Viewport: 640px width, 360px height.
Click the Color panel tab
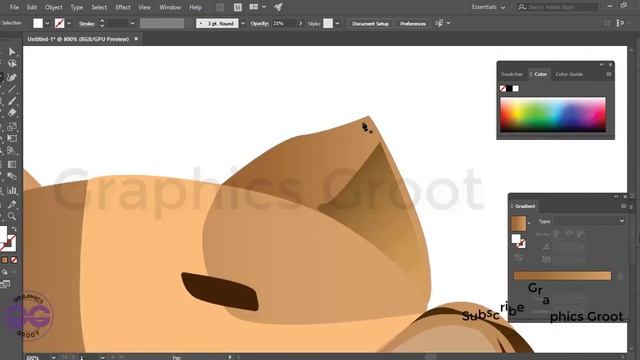539,74
